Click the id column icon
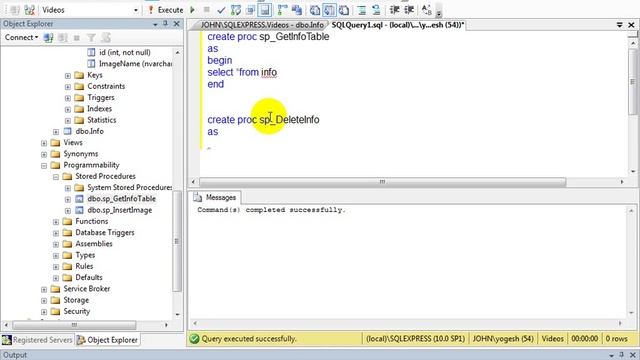The image size is (640, 360). (91, 52)
